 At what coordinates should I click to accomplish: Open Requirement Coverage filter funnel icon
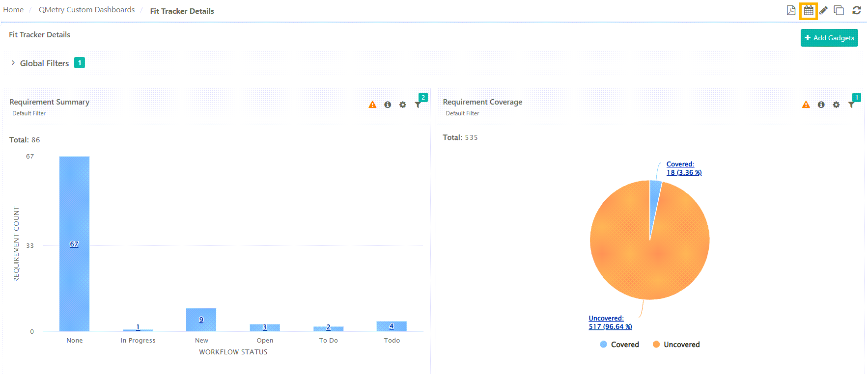pyautogui.click(x=851, y=105)
